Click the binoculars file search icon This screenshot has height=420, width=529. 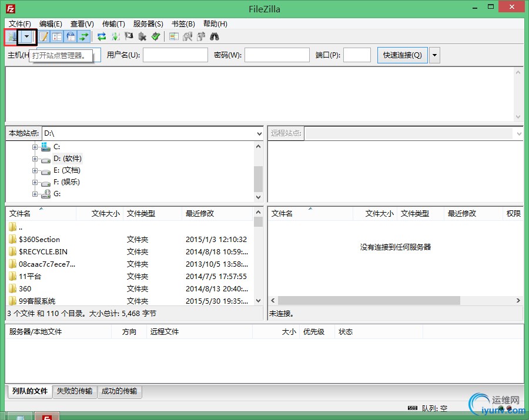[x=214, y=36]
